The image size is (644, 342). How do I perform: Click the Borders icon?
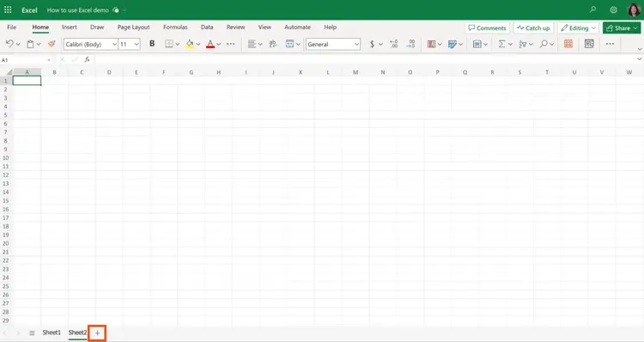tap(169, 44)
